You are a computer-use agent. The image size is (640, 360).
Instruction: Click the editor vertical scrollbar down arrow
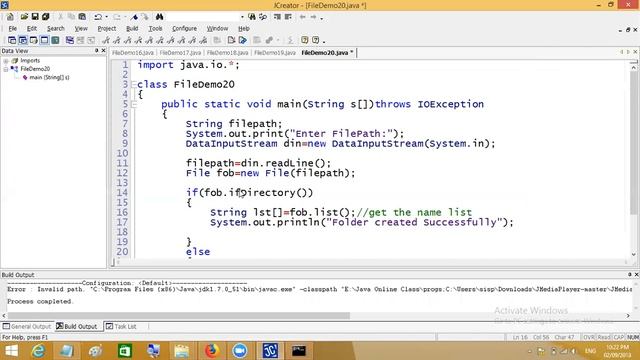point(633,255)
